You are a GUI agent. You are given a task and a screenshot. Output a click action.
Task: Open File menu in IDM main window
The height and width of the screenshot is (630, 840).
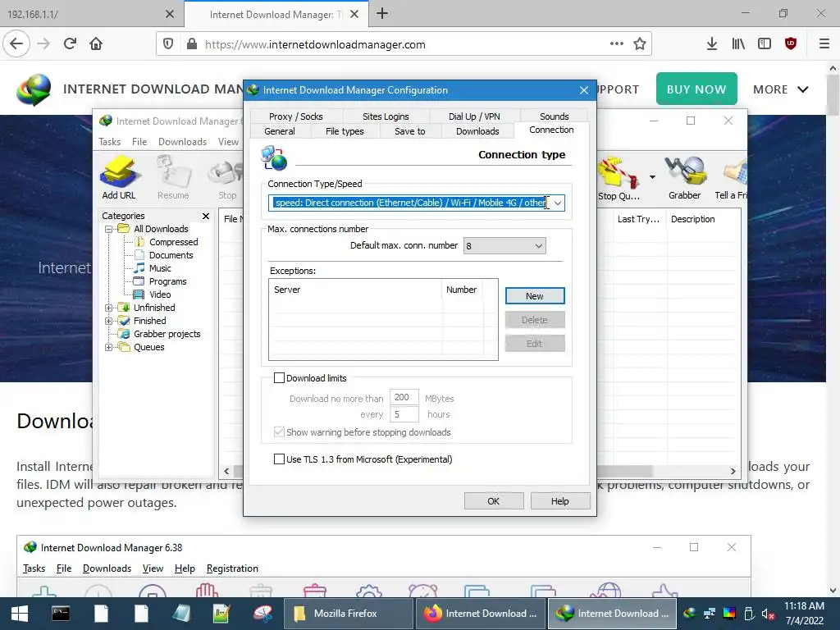pos(139,142)
